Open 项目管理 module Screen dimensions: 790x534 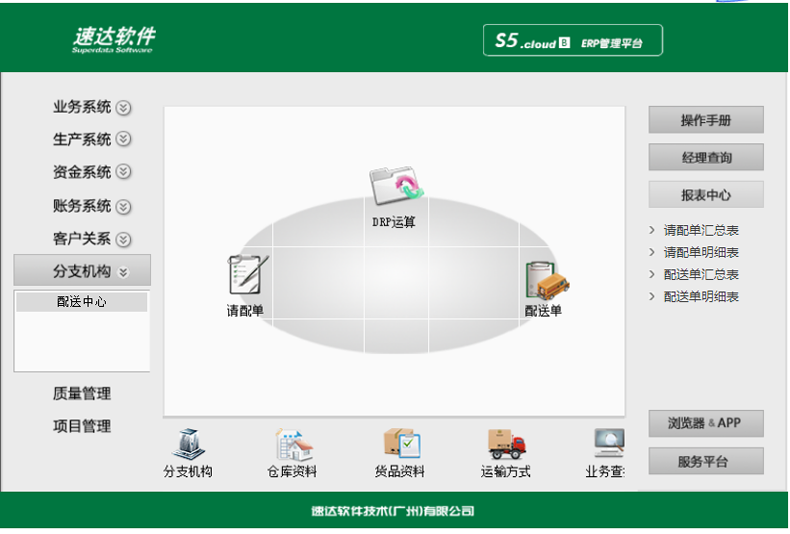(x=82, y=426)
